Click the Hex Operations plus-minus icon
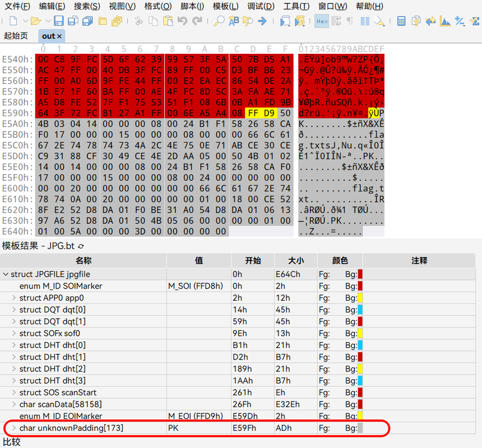The image size is (482, 448). coord(460,21)
